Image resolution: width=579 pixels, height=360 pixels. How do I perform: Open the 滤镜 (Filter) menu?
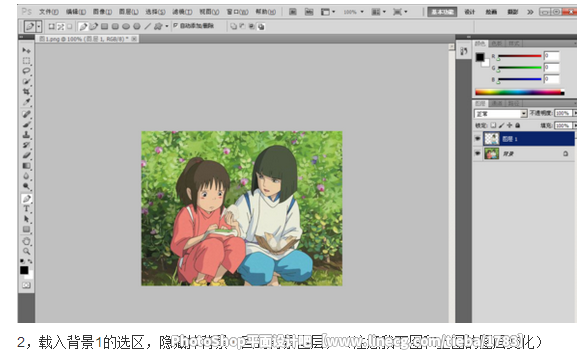(x=182, y=12)
